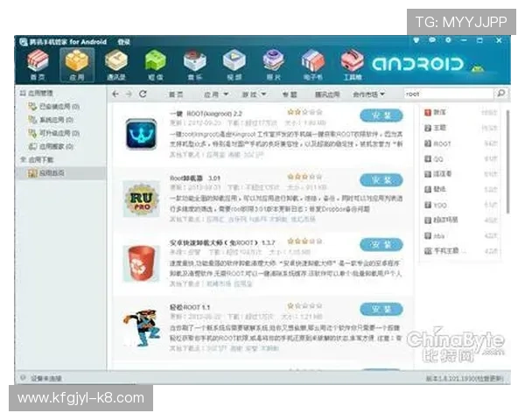Open the 首页 tab in navigation bar
This screenshot has width=525, height=420.
point(176,94)
